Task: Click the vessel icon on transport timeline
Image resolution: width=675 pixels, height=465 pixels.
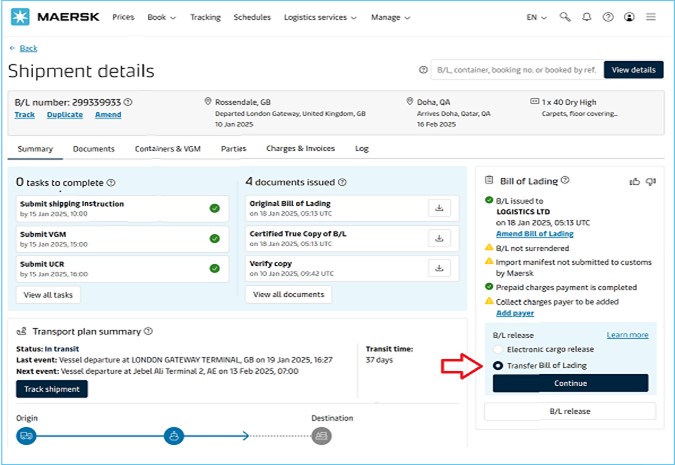Action: click(x=174, y=436)
